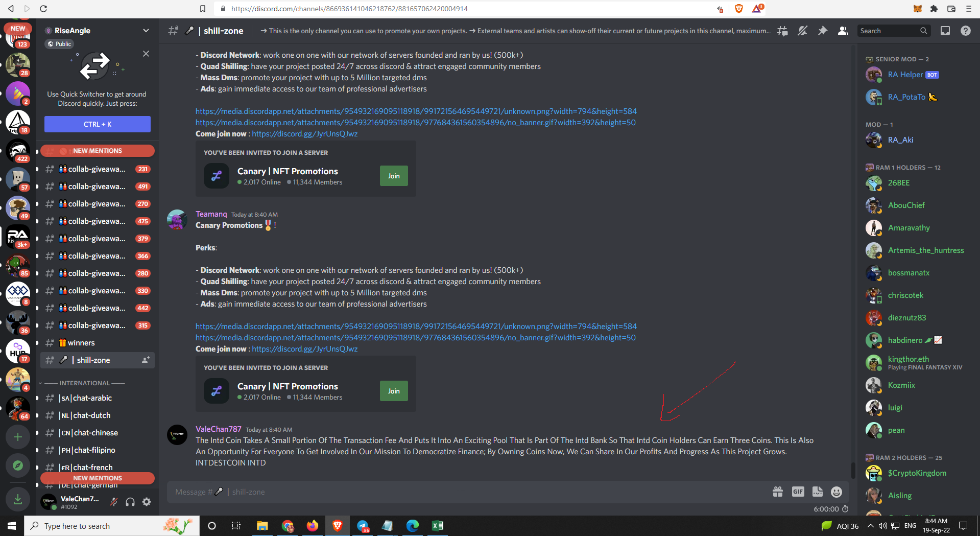Viewport: 980px width, 536px height.
Task: Open user settings gear
Action: [x=147, y=502]
